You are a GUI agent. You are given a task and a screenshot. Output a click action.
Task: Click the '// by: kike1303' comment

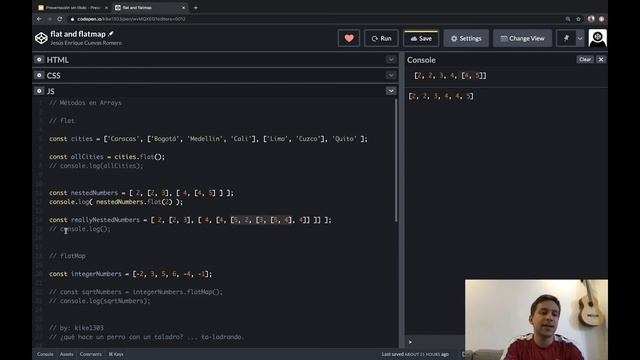(x=76, y=328)
